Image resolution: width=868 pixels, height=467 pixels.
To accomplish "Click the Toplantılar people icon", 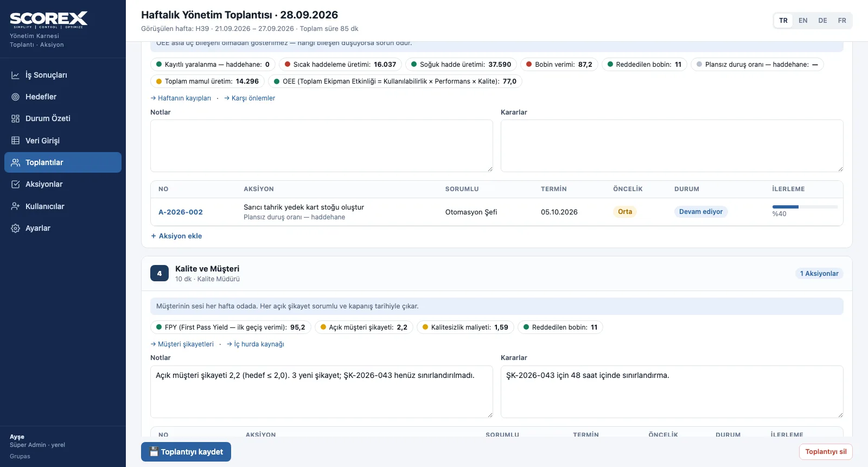I will (16, 162).
